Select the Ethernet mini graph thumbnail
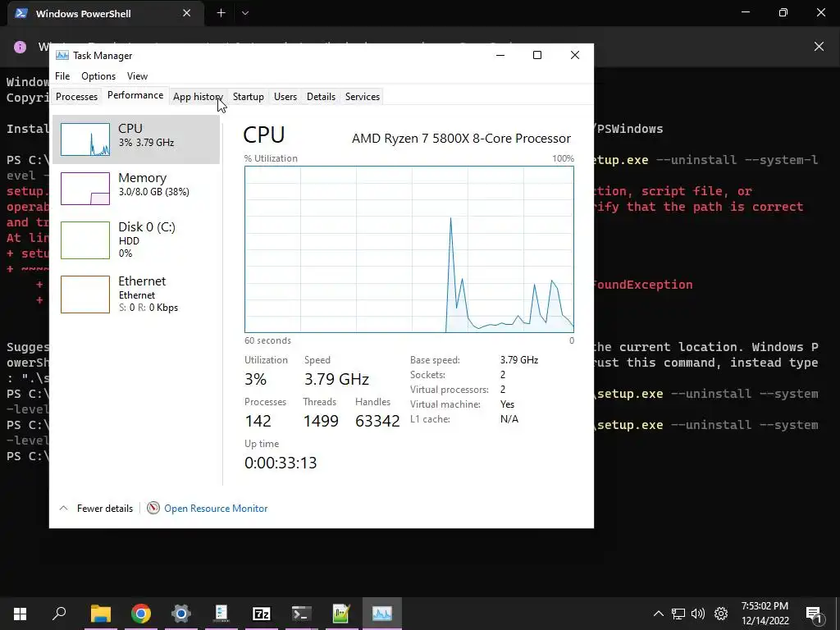 85,294
